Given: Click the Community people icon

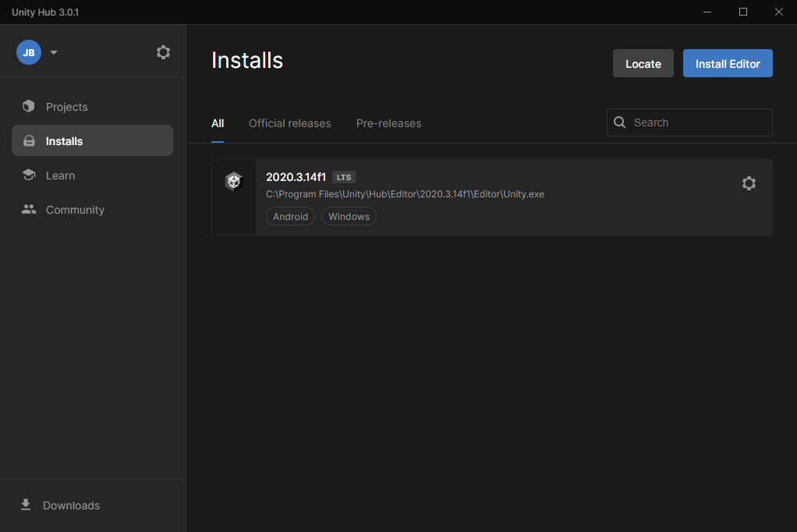Looking at the screenshot, I should coord(29,209).
